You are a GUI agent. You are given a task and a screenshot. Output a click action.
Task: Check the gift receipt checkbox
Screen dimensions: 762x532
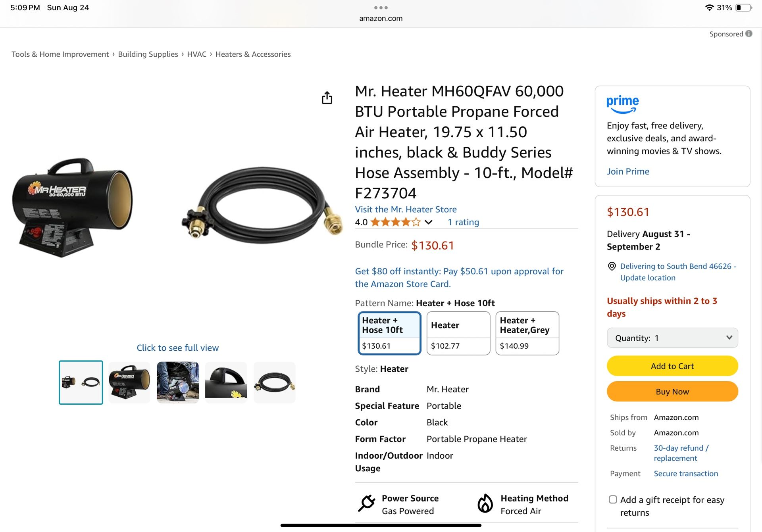tap(613, 499)
